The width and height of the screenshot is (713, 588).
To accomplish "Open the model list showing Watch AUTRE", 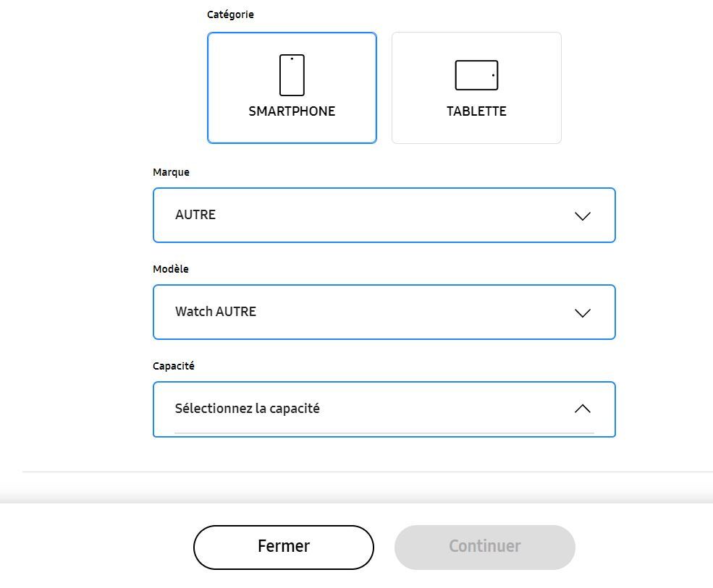I will [362, 312].
